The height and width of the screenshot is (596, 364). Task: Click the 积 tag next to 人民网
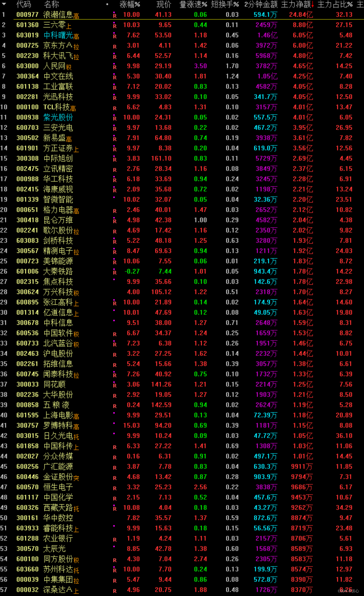coord(69,68)
